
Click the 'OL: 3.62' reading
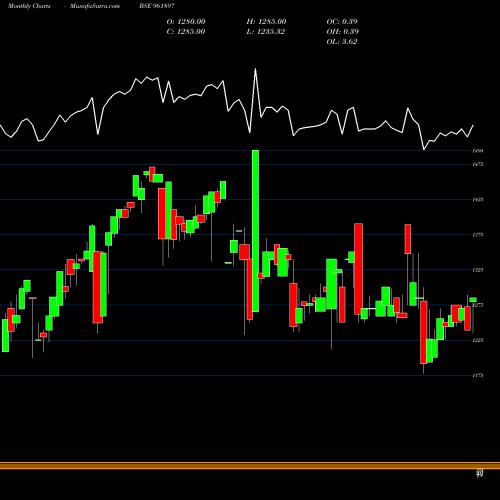coord(342,42)
